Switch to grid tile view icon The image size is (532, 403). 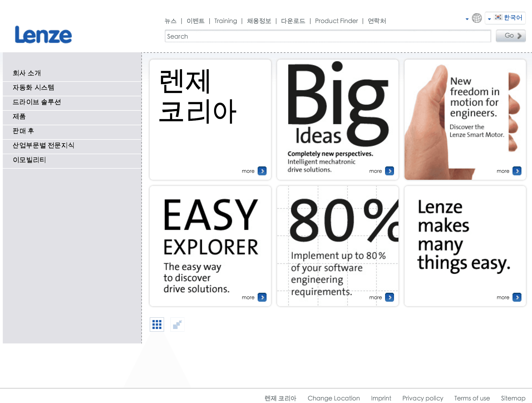pyautogui.click(x=157, y=325)
